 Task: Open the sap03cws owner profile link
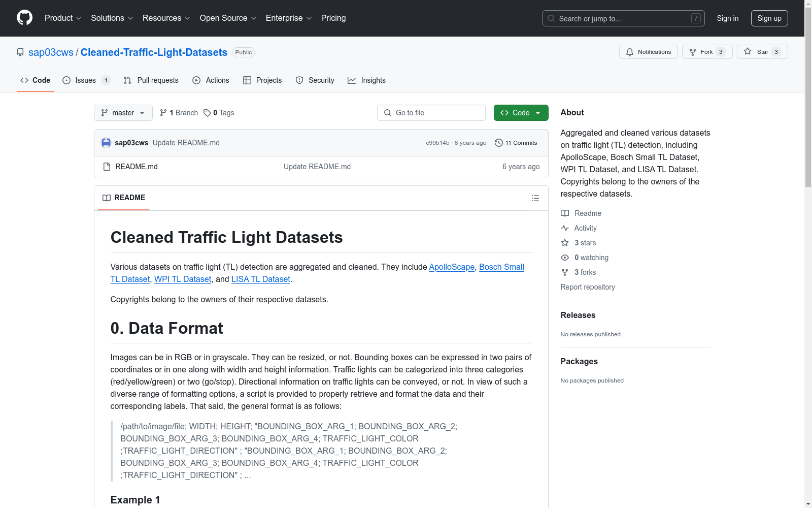pos(51,52)
